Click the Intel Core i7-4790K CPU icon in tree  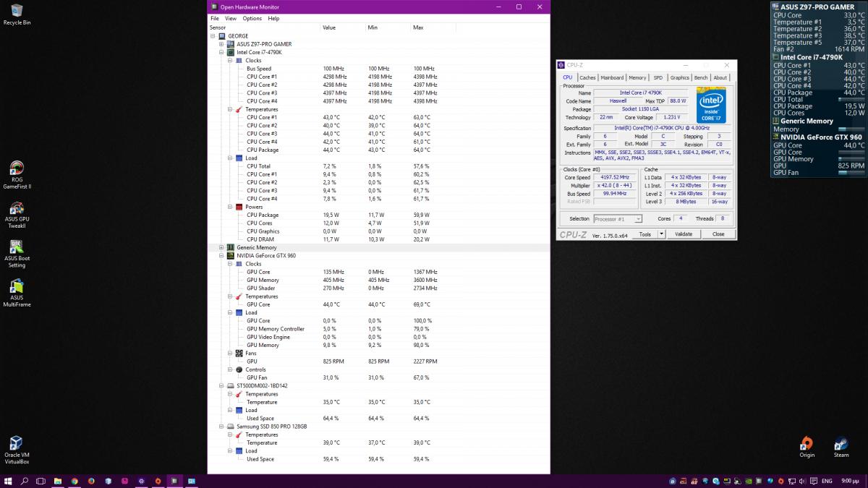tap(231, 52)
